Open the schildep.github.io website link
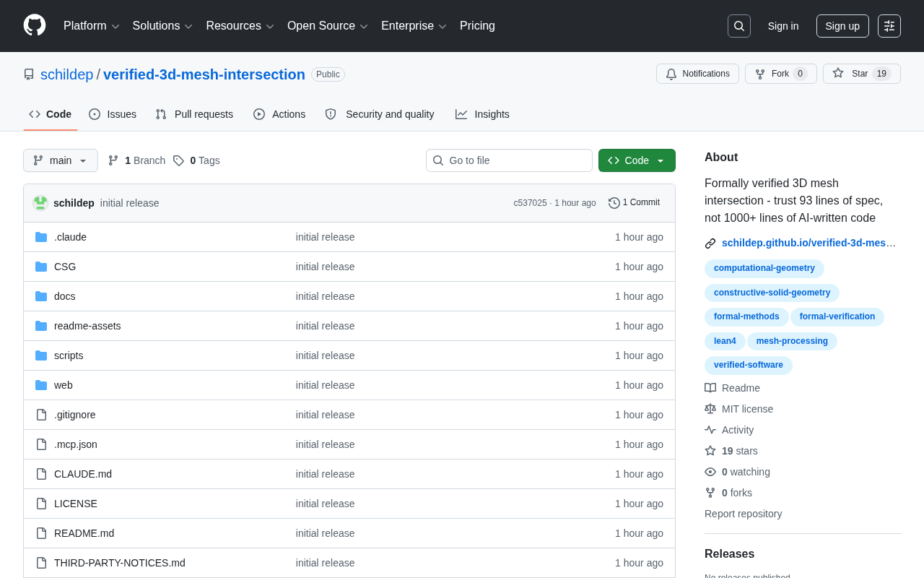Screen dimensions: 924x578 click(808, 243)
